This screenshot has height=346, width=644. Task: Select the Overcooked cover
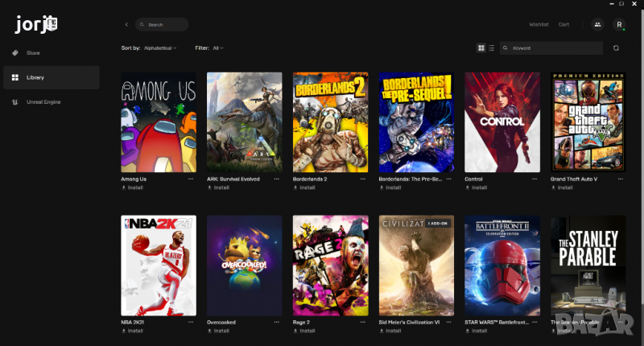coord(245,266)
